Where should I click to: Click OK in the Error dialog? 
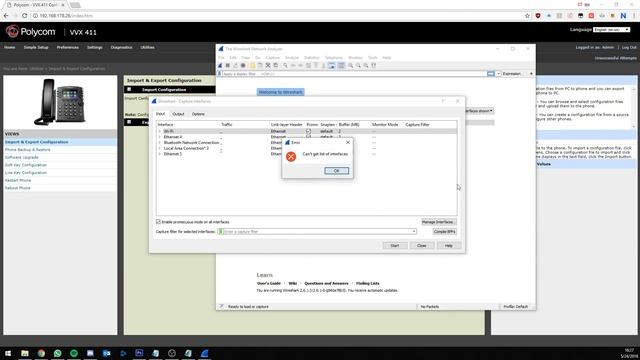pos(336,171)
